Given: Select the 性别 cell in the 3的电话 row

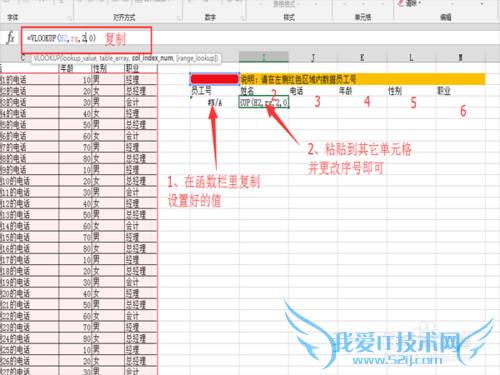Looking at the screenshot, I should click(x=108, y=102).
